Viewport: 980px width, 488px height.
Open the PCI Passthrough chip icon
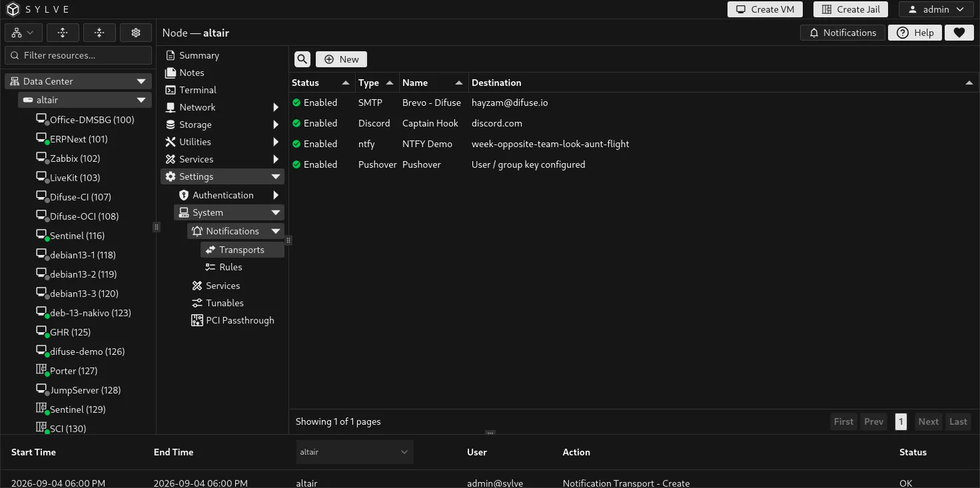pos(197,320)
